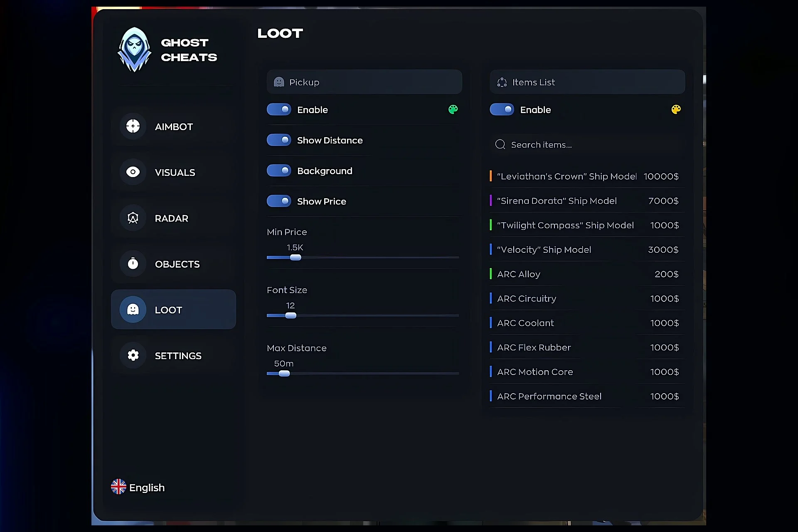Click the Pickup section header
This screenshot has width=798, height=532.
point(365,82)
